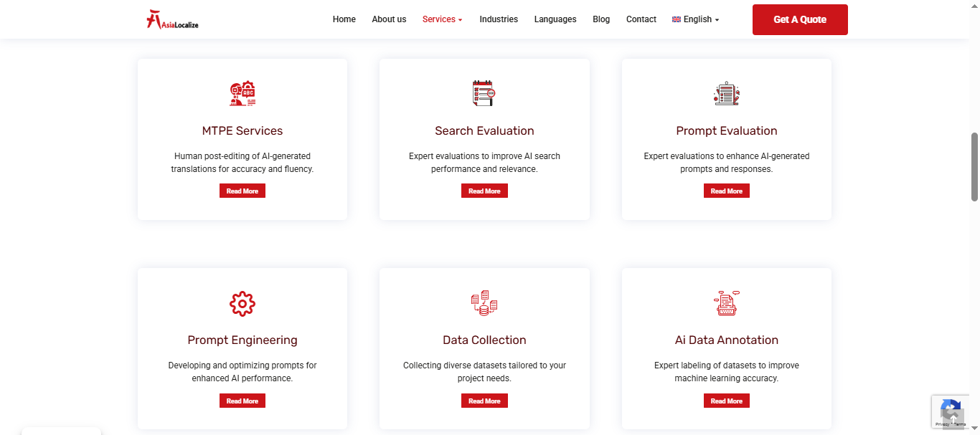
Task: Open the Home menu item
Action: click(x=344, y=19)
